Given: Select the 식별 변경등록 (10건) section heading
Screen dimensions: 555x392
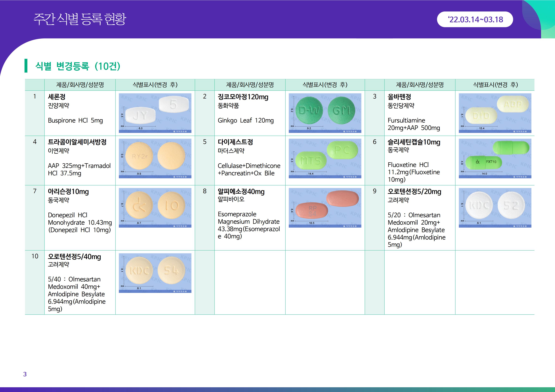Looking at the screenshot, I should 78,66.
